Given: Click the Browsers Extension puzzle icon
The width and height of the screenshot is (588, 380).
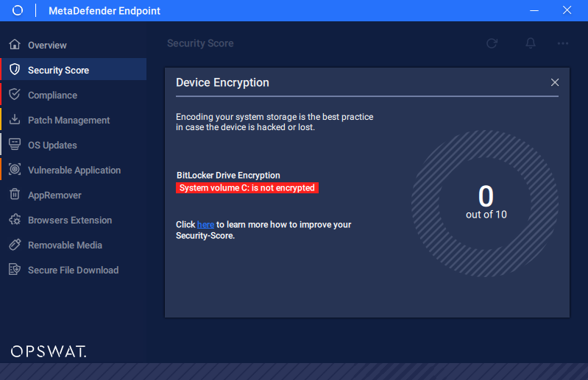Looking at the screenshot, I should [x=15, y=219].
